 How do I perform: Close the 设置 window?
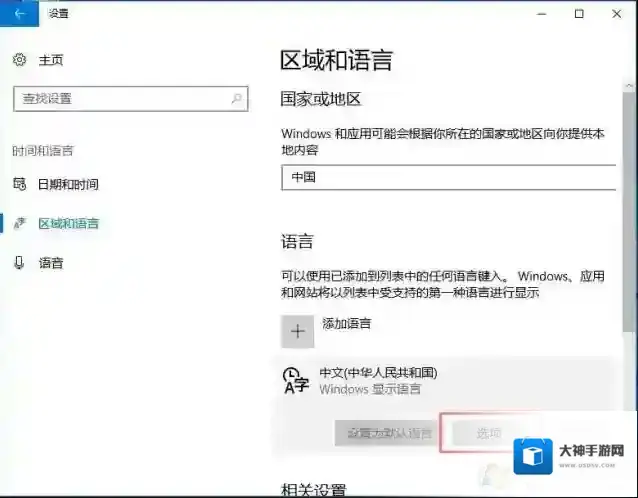(616, 14)
